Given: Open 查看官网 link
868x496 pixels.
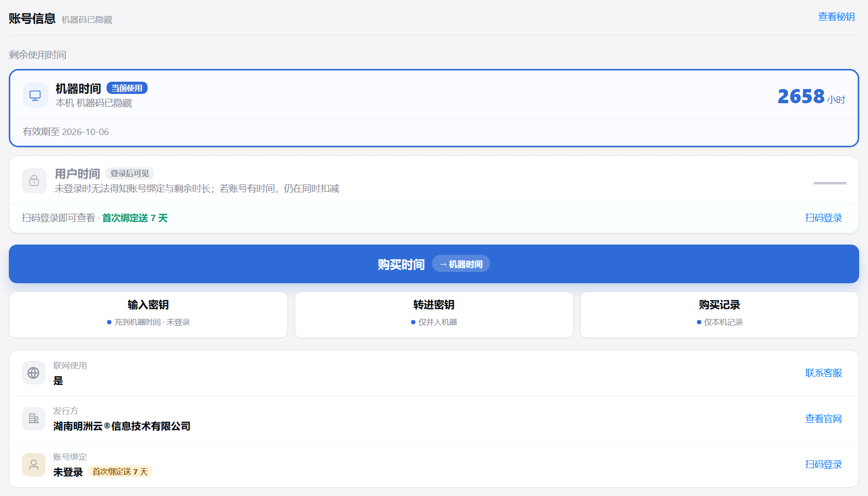Looking at the screenshot, I should (x=824, y=419).
